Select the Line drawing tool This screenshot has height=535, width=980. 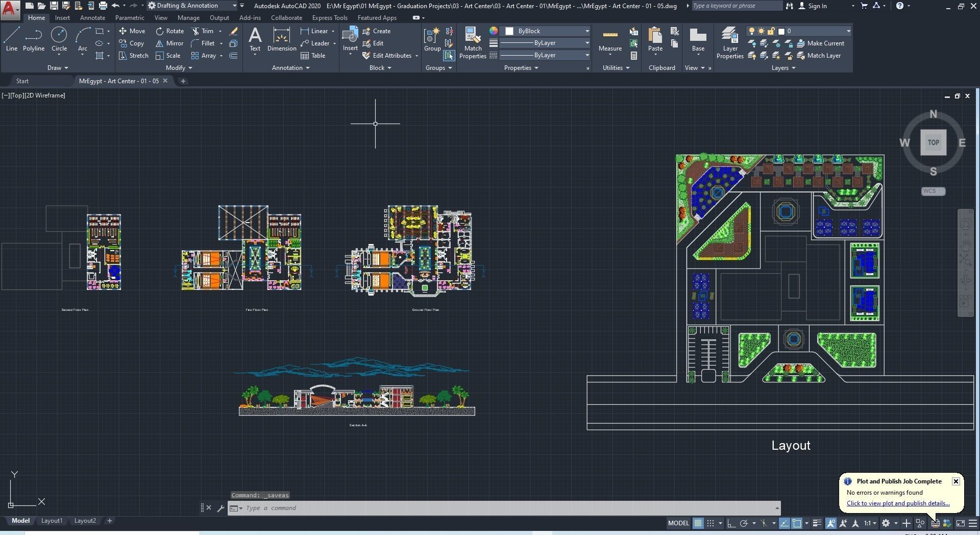tap(11, 40)
